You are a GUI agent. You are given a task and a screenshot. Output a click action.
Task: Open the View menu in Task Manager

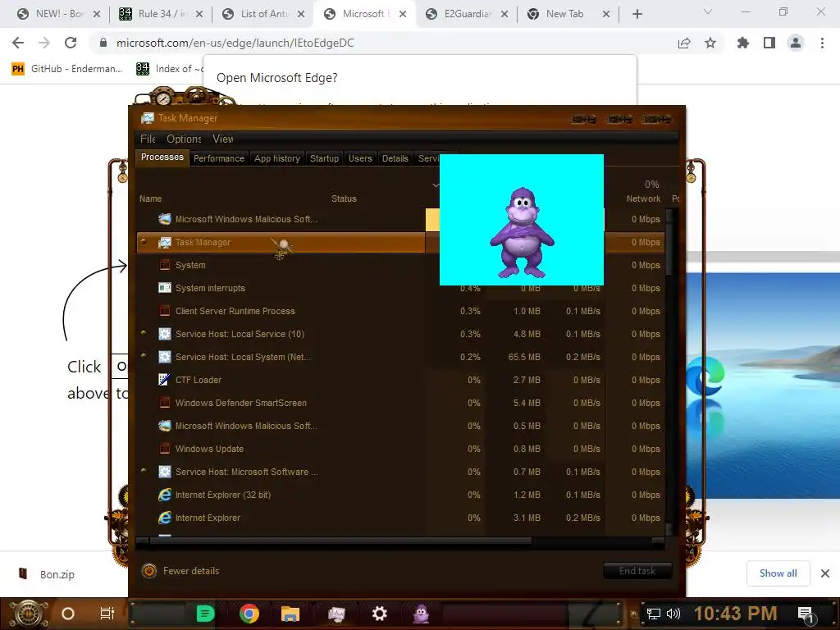[223, 139]
